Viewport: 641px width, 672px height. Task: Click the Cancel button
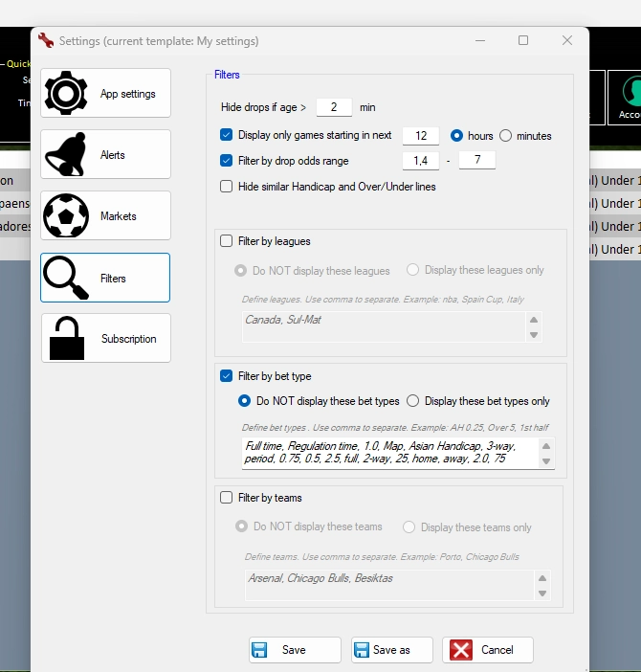click(x=488, y=650)
